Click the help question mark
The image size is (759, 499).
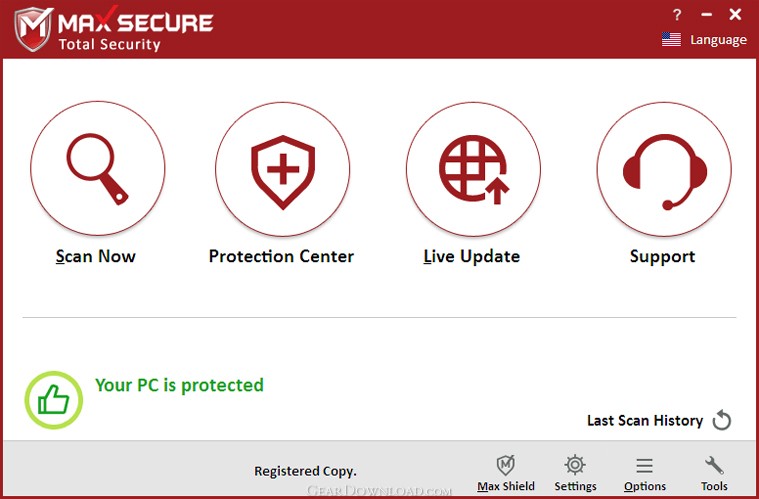pos(677,15)
